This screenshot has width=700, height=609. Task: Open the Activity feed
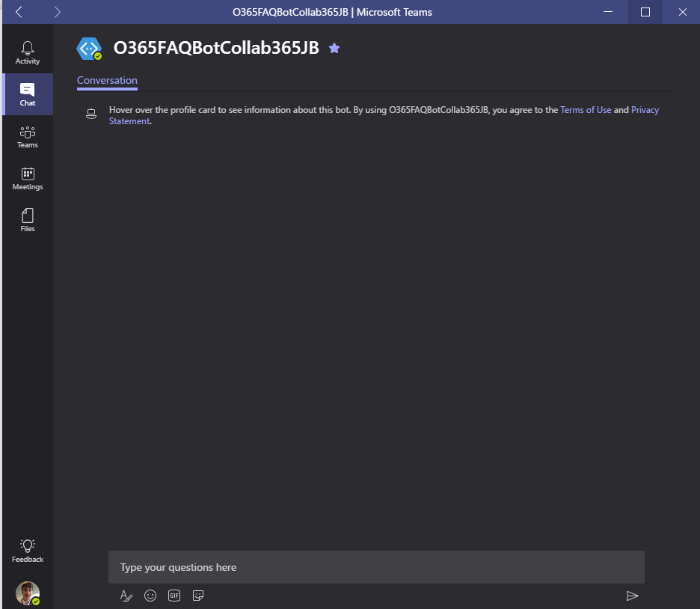tap(28, 52)
